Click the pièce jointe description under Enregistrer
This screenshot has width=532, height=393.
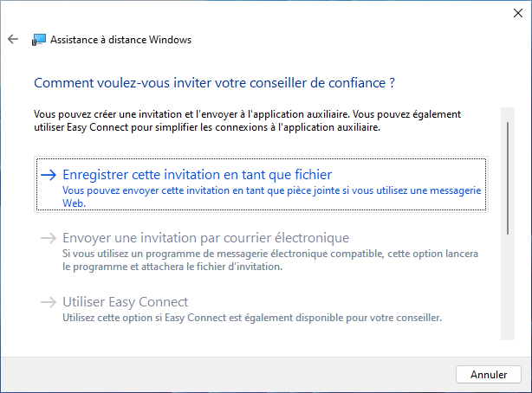271,196
